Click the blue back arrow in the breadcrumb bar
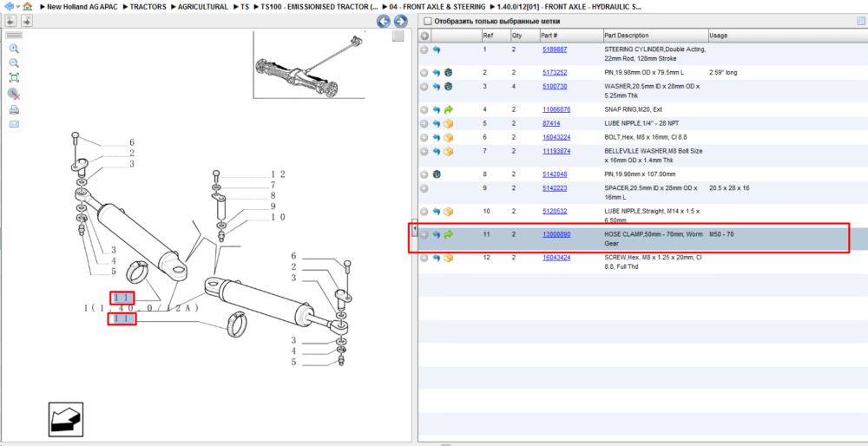Viewport: 868px width, 446px height. [x=9, y=7]
